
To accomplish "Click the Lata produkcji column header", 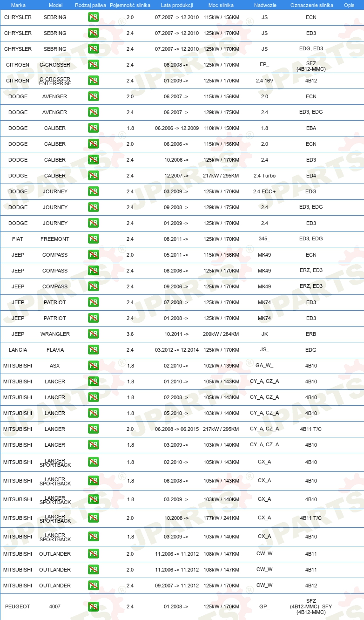I will pos(177,5).
